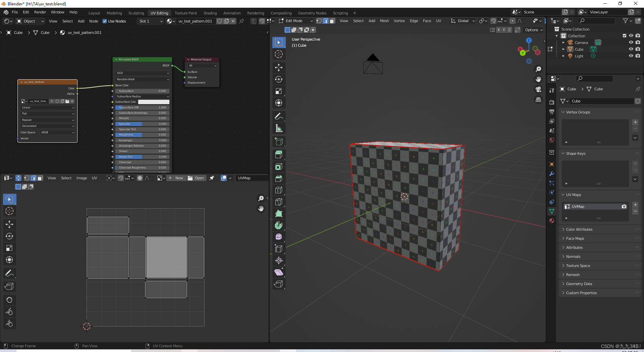Switch to the Shading workspace tab
Image resolution: width=644 pixels, height=352 pixels.
click(x=210, y=13)
